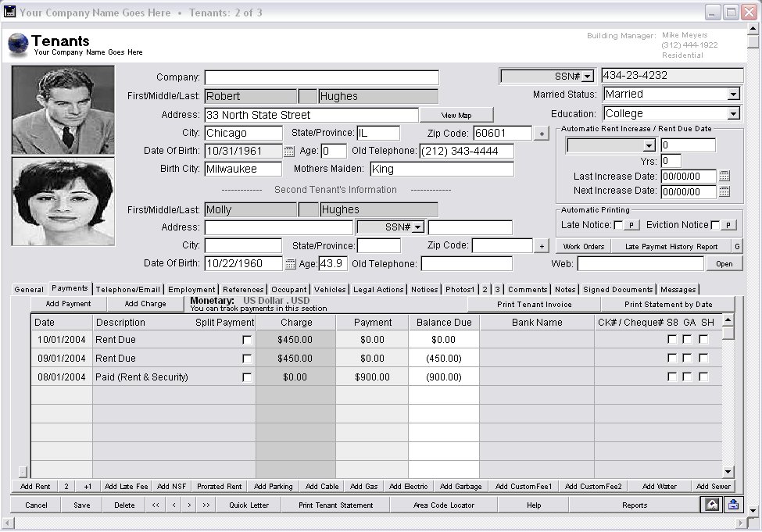Image resolution: width=762 pixels, height=532 pixels.
Task: Click the Work Orders button
Action: click(584, 246)
